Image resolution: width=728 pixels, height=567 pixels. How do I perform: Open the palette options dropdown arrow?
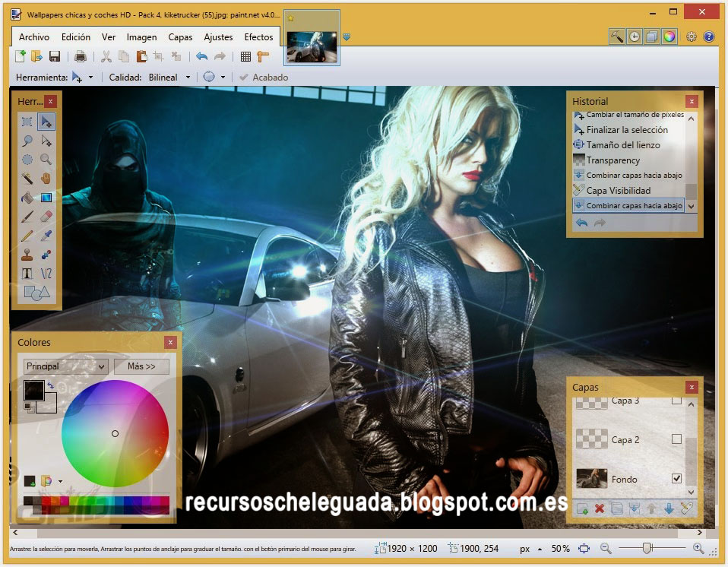click(x=60, y=482)
